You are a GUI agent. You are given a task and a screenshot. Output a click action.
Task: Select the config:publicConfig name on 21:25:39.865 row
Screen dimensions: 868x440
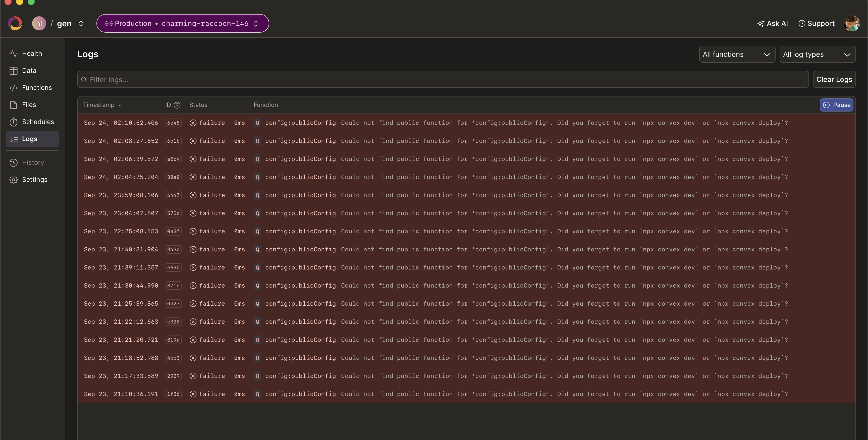click(300, 304)
